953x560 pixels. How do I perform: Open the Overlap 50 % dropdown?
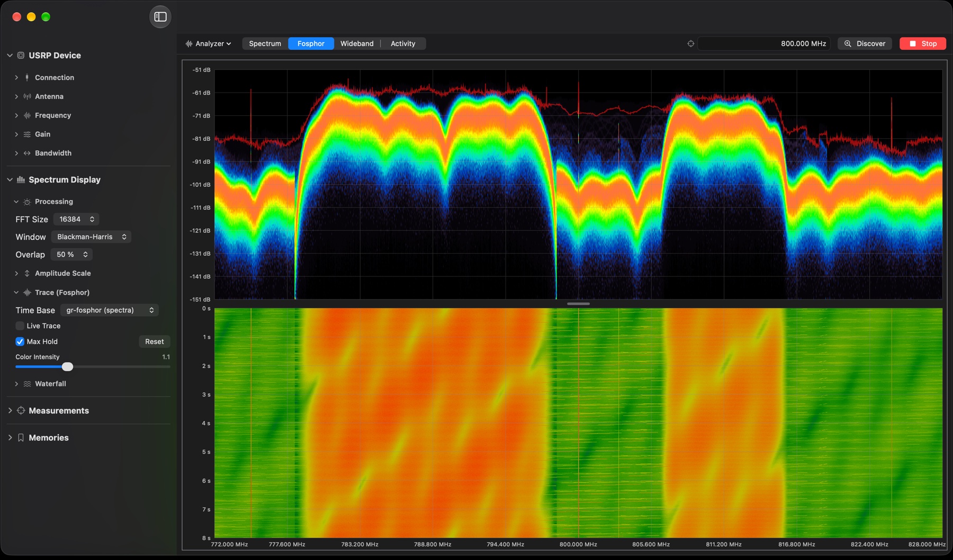tap(71, 255)
